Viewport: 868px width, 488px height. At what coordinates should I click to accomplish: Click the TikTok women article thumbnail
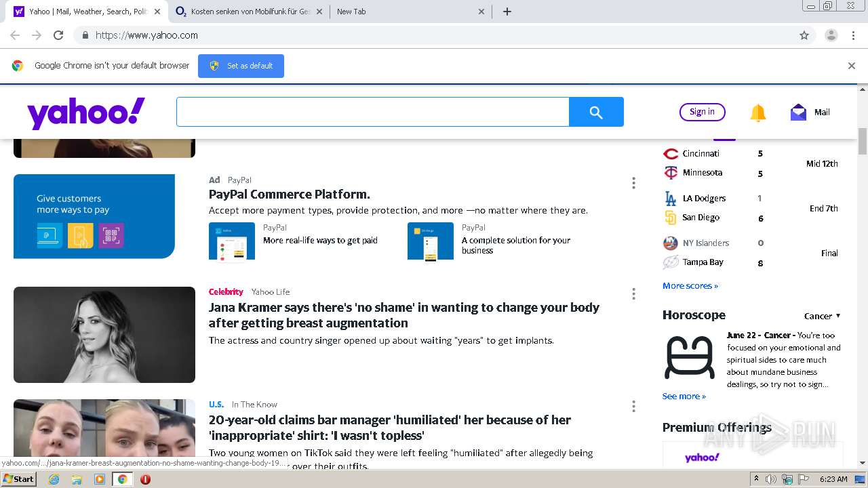(104, 428)
